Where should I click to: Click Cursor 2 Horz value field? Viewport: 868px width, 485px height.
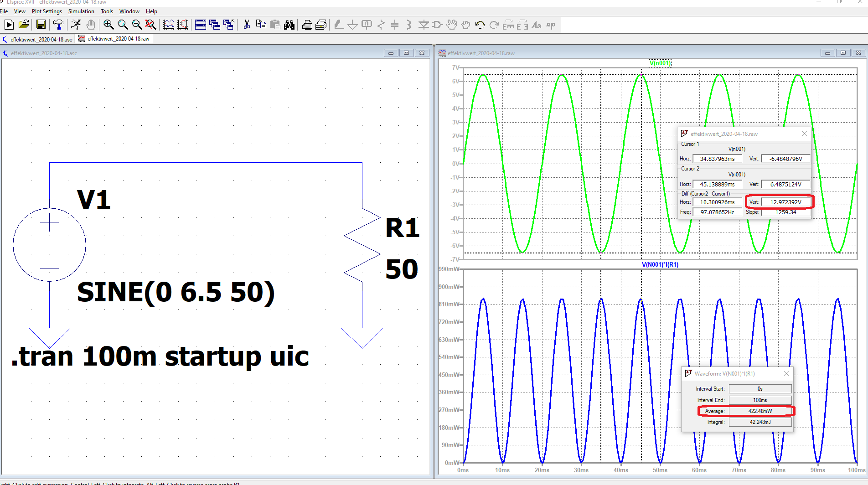(x=717, y=184)
